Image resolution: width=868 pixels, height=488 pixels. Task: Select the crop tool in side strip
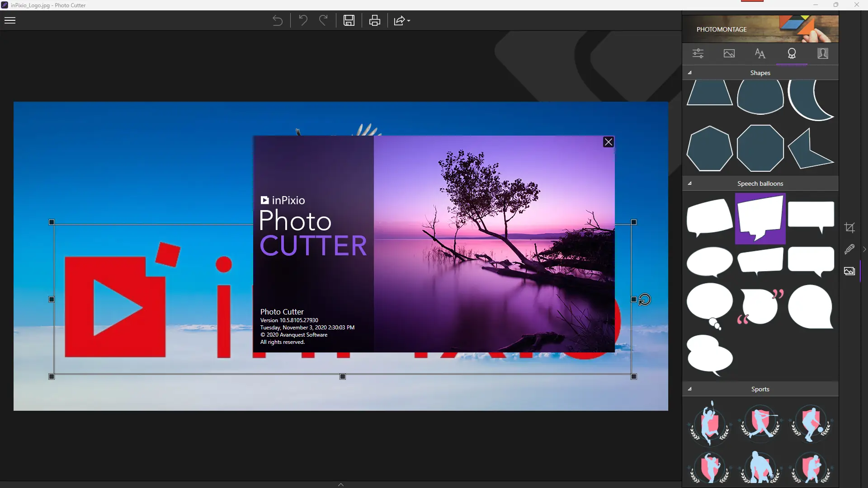[849, 228]
